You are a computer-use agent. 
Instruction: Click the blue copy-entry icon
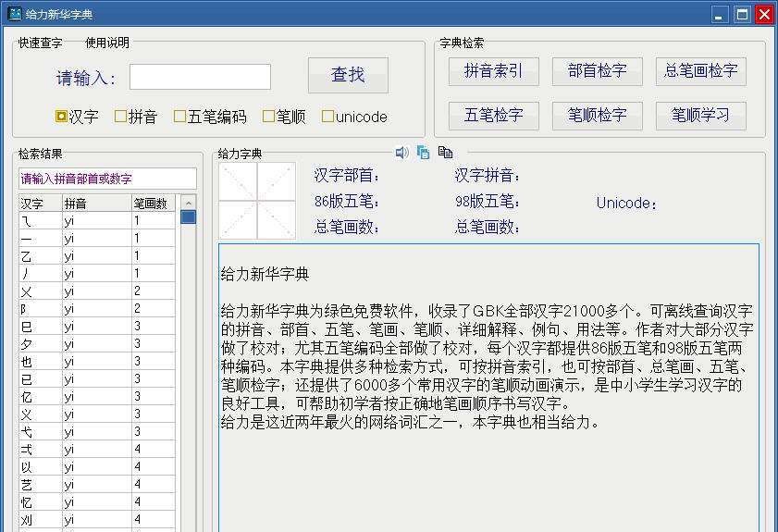click(x=424, y=153)
